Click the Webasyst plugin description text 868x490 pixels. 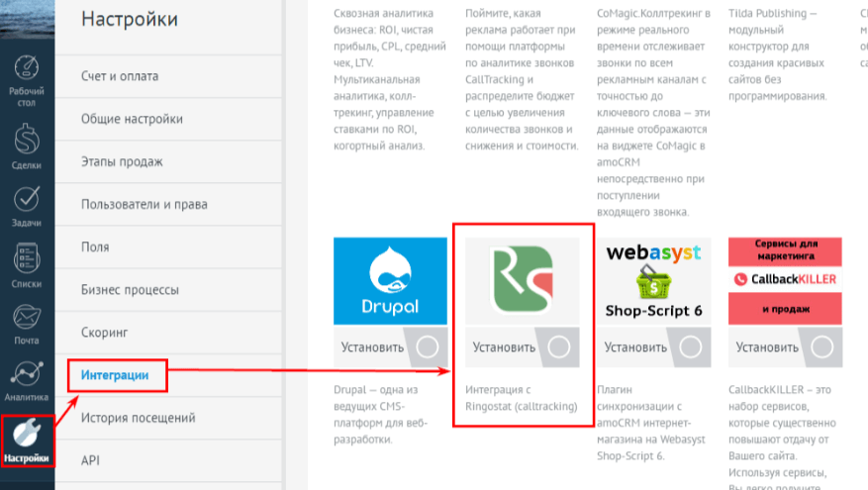(651, 423)
